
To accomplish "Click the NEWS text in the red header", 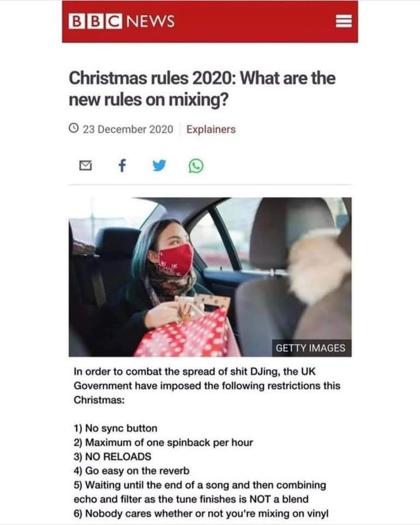I will (150, 22).
